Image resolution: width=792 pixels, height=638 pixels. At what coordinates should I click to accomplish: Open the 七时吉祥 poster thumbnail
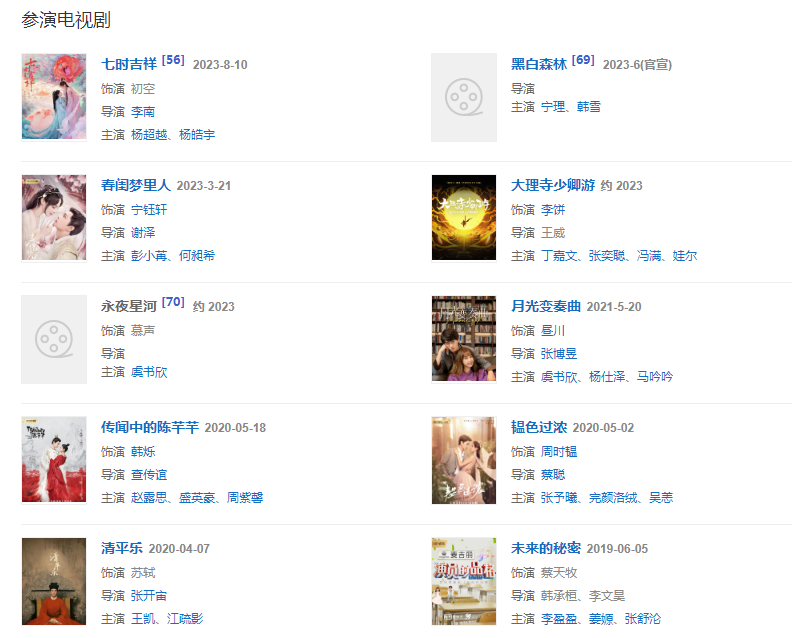click(x=54, y=96)
